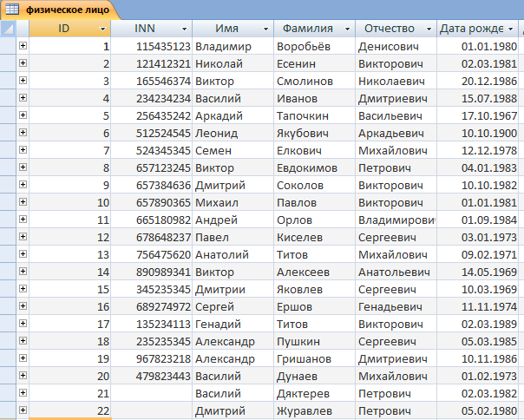This screenshot has width=524, height=420.
Task: Expand subdatasheet for row ID 12
Action: point(23,236)
